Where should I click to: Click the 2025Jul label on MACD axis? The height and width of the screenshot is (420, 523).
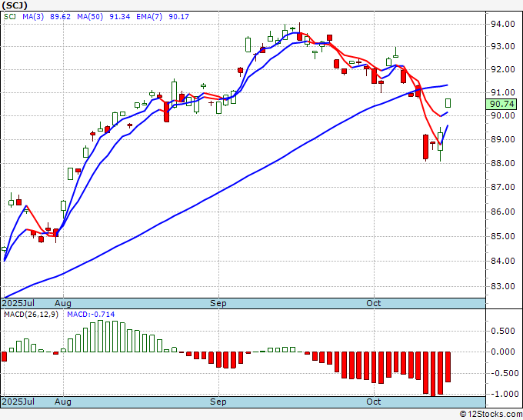pos(18,402)
